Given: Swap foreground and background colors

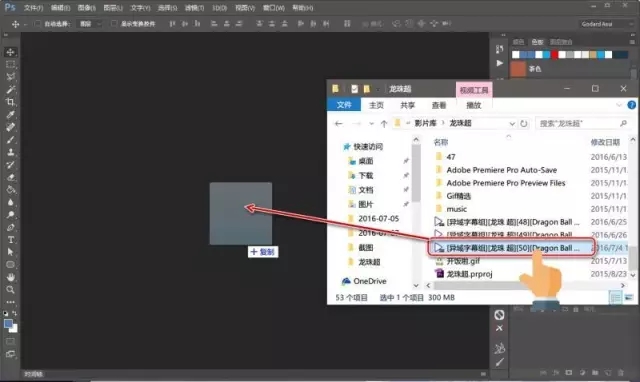Looking at the screenshot, I should pos(15,313).
